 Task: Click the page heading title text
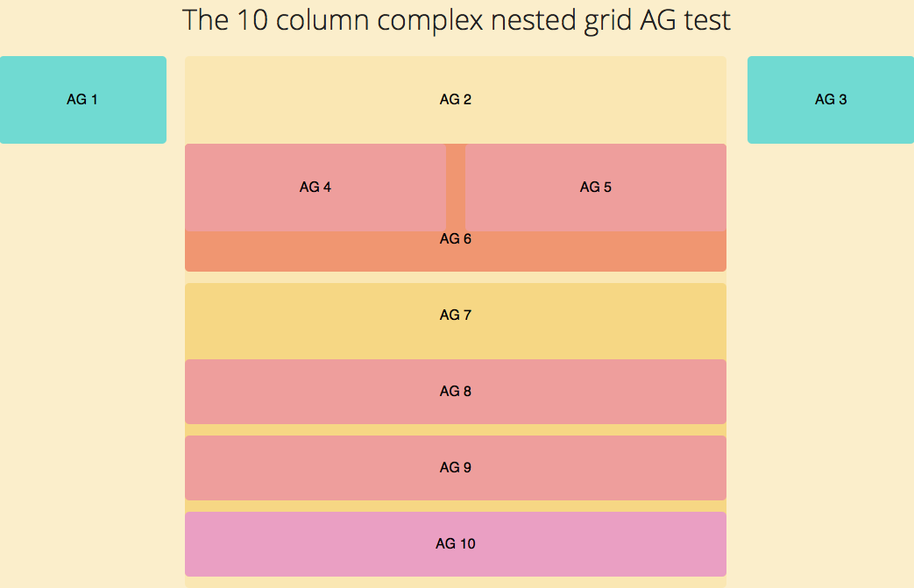[456, 20]
